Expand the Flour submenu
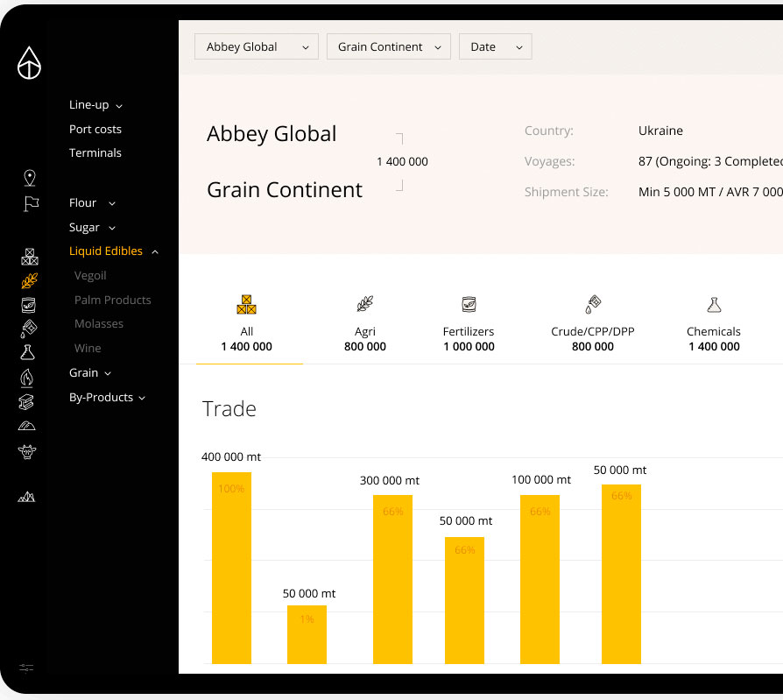 92,203
